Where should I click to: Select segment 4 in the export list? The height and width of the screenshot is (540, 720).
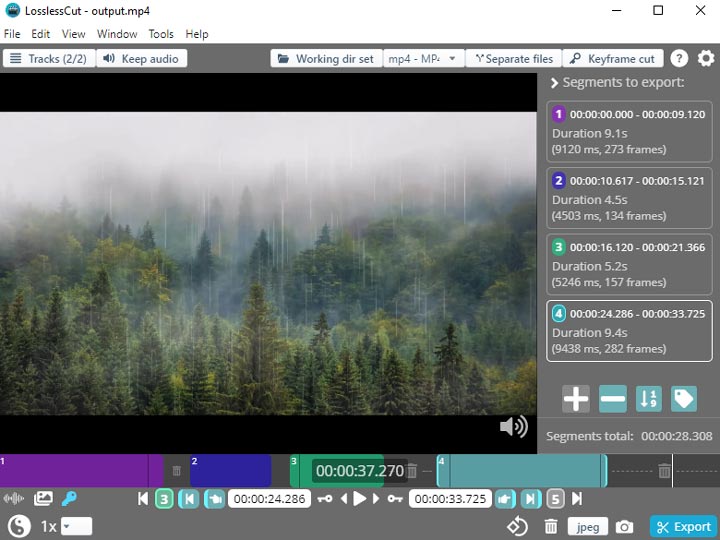coord(629,331)
